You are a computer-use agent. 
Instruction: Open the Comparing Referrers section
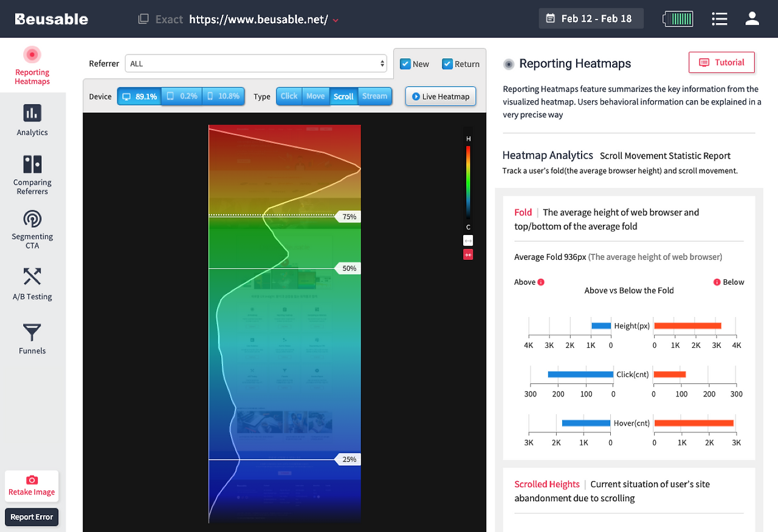coord(32,175)
